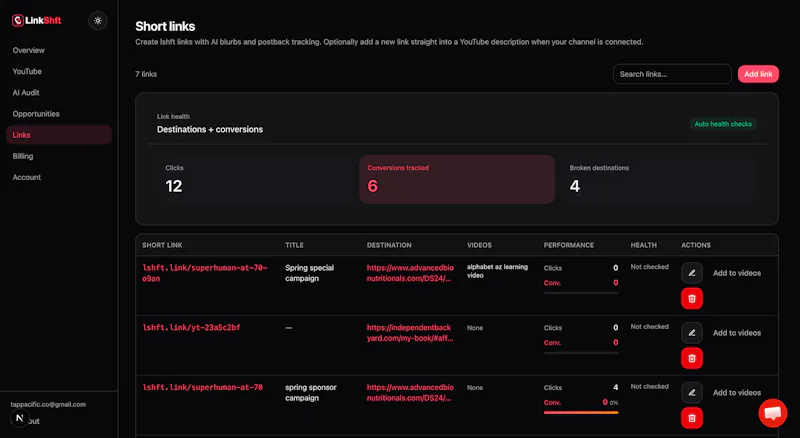The height and width of the screenshot is (438, 800).
Task: Click the '7 links' count text
Action: click(146, 74)
